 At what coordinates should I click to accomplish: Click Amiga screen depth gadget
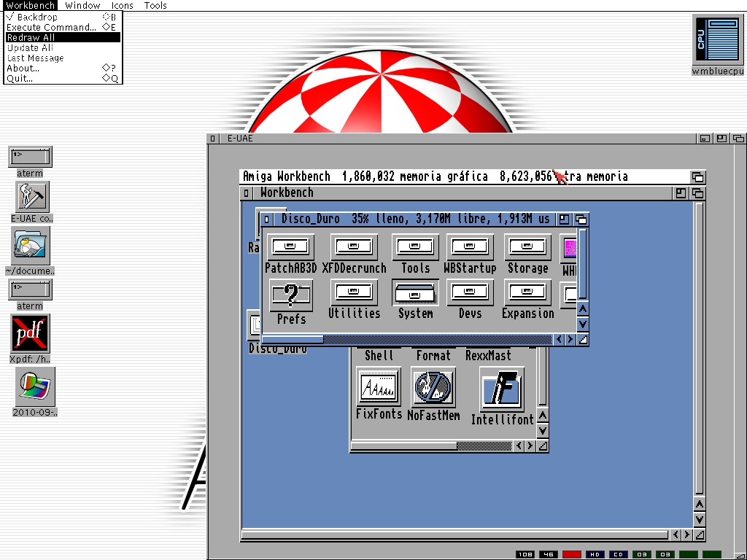(x=697, y=176)
